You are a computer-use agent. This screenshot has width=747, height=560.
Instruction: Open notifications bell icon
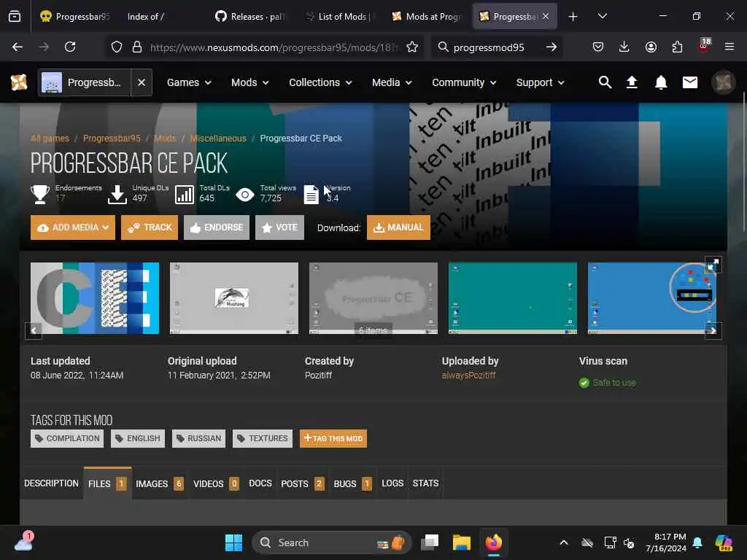coord(661,82)
